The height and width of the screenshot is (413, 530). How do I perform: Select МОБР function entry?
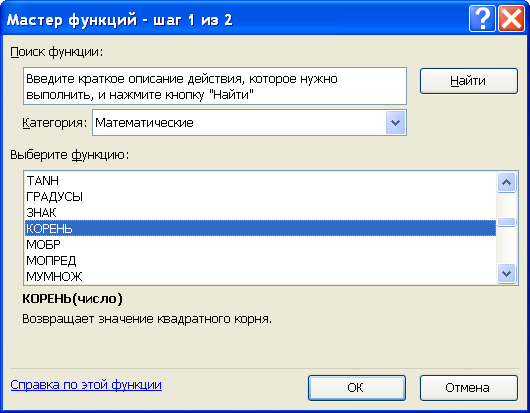coord(260,244)
